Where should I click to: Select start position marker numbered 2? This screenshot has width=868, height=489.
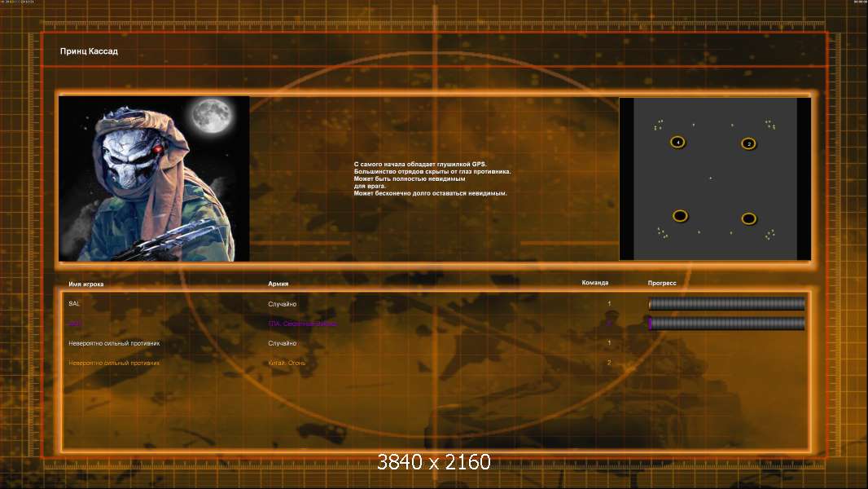(x=748, y=144)
